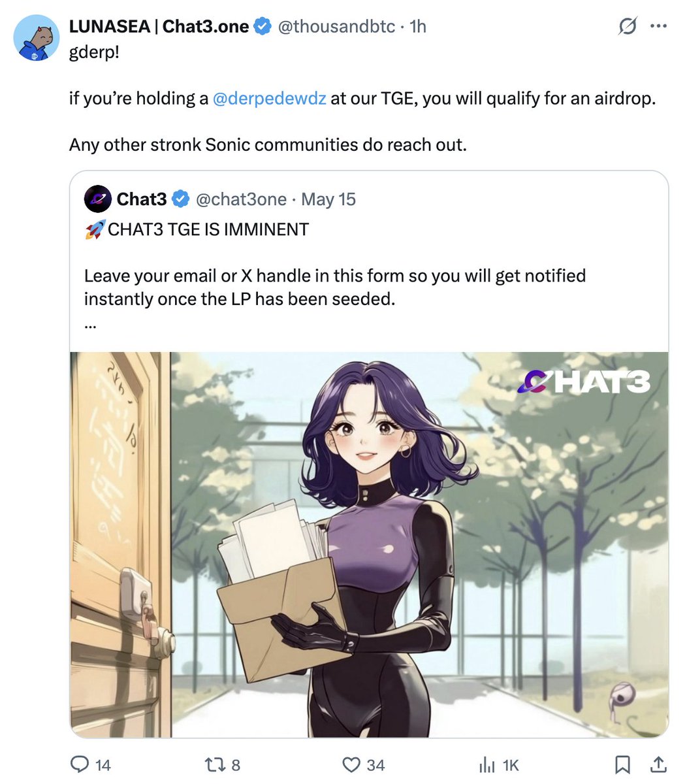Open the @thousandbtc handle
The height and width of the screenshot is (784, 685).
tap(336, 27)
